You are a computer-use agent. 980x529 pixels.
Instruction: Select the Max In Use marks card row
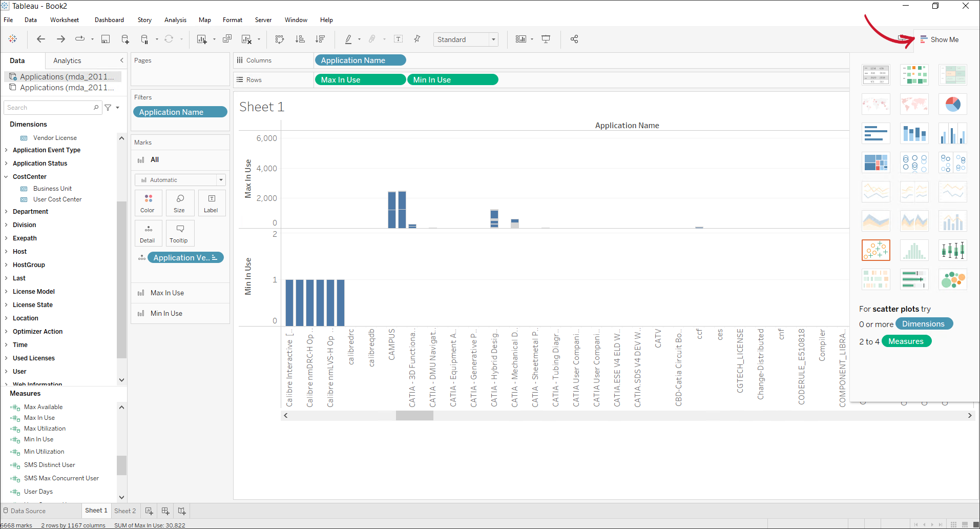tap(180, 293)
